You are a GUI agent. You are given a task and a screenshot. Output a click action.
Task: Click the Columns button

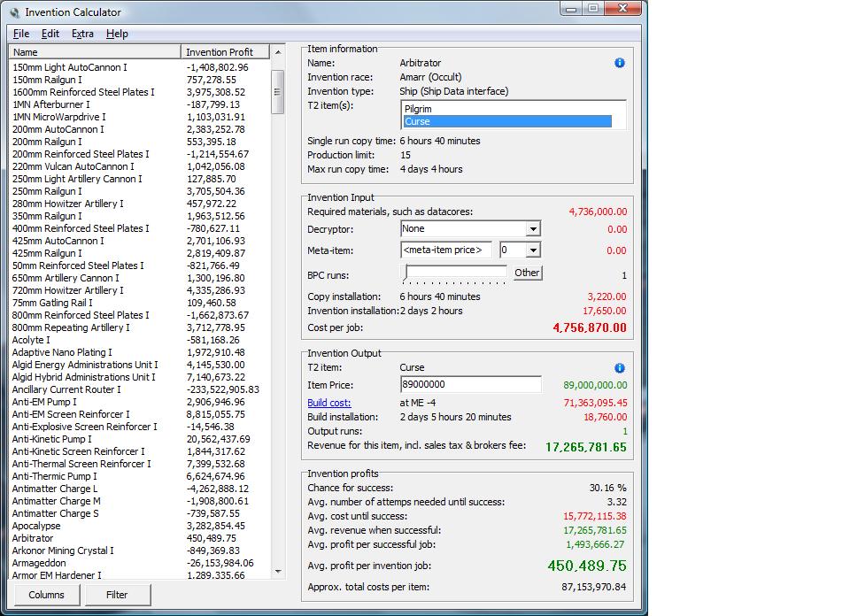(x=46, y=595)
